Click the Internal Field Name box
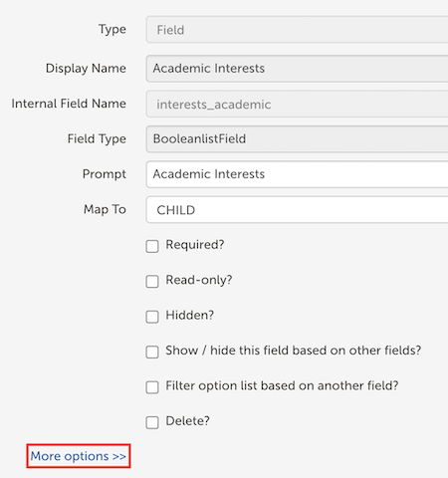 pos(297,104)
